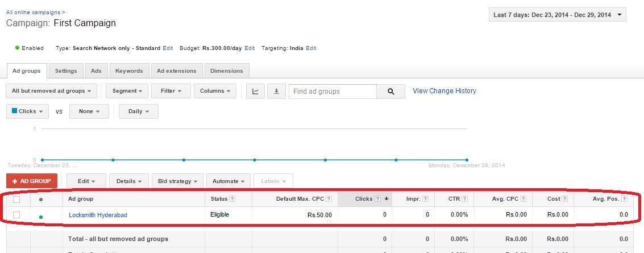This screenshot has height=253, width=644.
Task: Click help icon next to Status column
Action: (x=232, y=199)
